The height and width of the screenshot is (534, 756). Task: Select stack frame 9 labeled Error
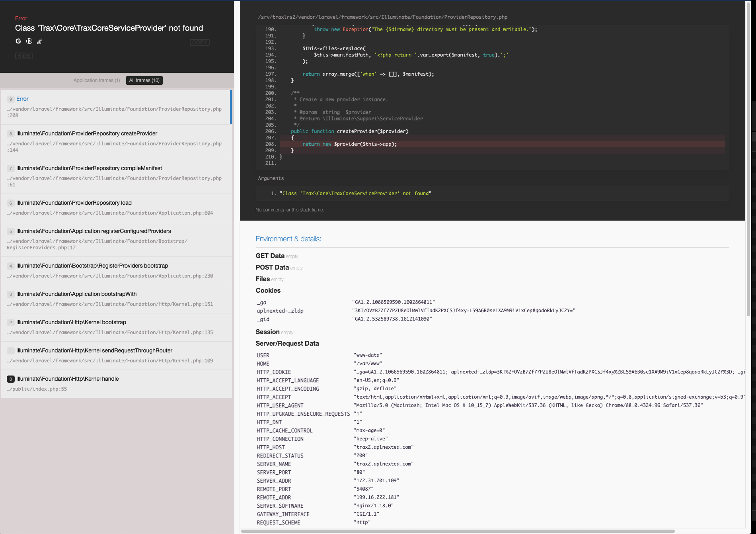click(x=115, y=107)
